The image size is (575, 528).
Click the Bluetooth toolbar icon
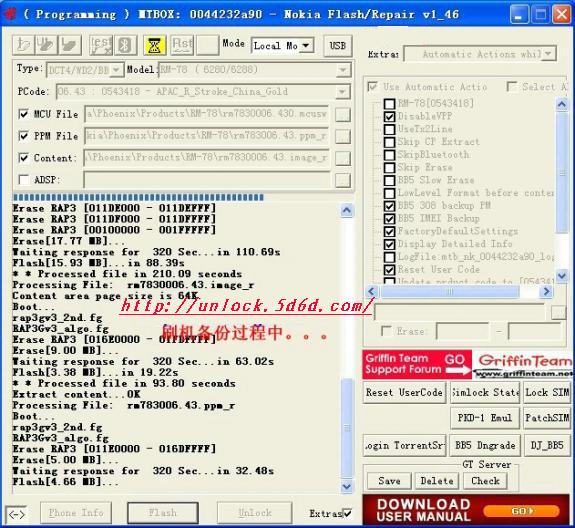(126, 45)
